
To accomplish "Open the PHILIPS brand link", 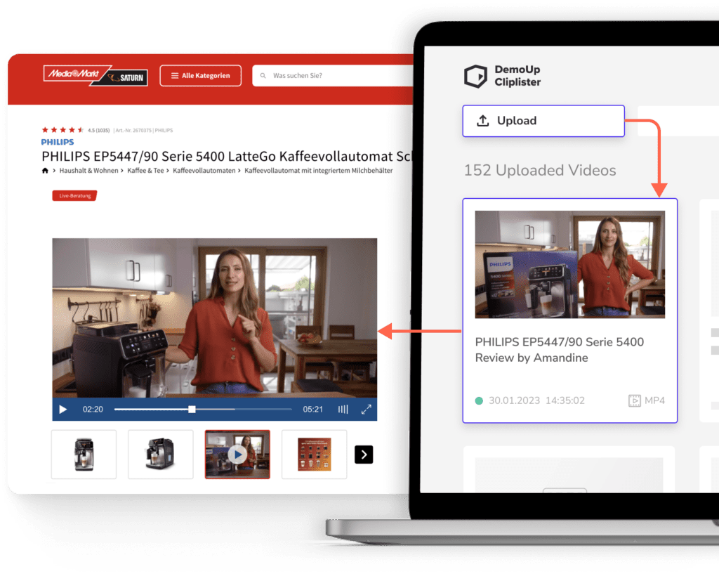I will (58, 142).
